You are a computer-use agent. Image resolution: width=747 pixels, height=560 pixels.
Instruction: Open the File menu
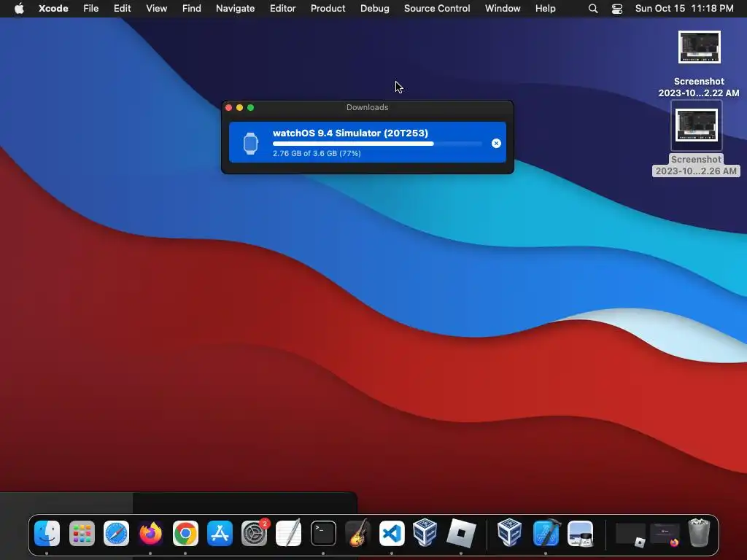(x=91, y=9)
